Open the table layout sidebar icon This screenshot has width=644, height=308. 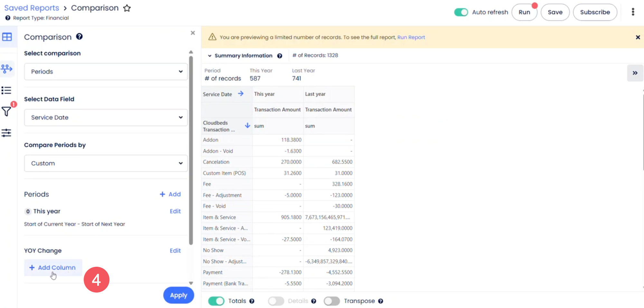pos(7,37)
